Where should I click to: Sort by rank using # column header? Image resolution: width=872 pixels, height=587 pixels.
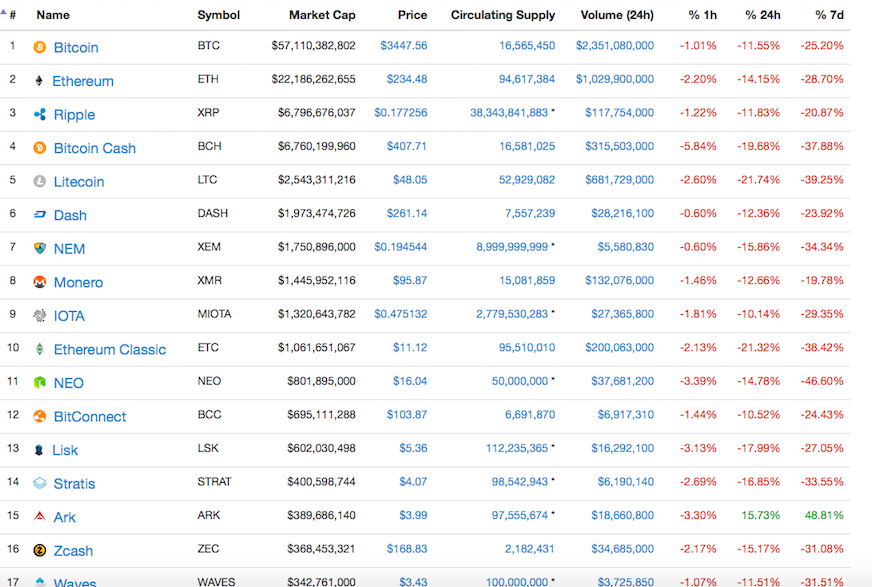(12, 15)
